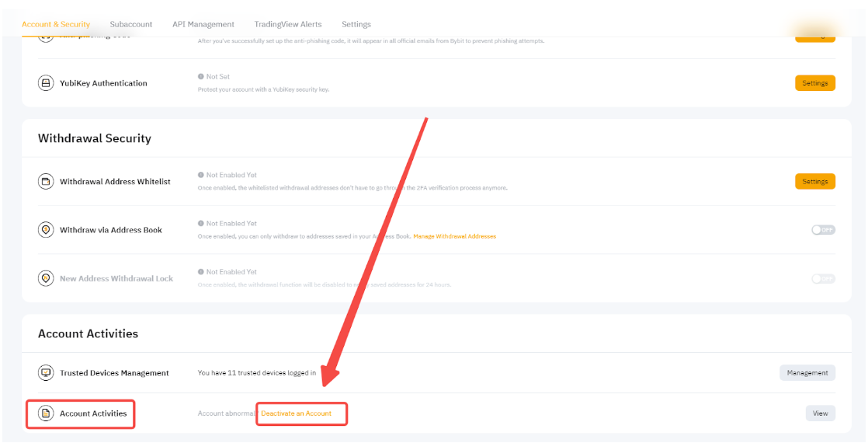Click the Trusted Devices Management icon
Image resolution: width=868 pixels, height=443 pixels.
point(46,373)
